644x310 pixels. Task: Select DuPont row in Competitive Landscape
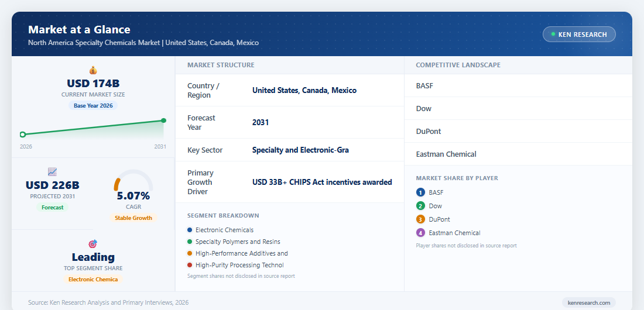(x=518, y=132)
